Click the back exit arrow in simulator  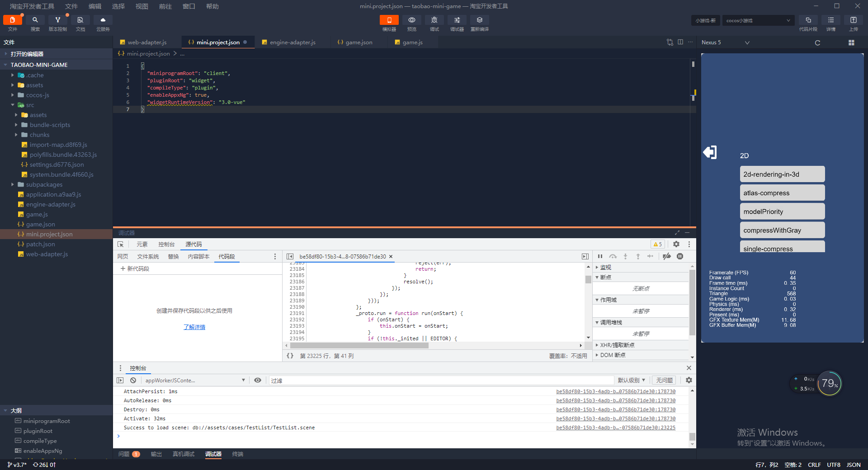click(x=710, y=152)
